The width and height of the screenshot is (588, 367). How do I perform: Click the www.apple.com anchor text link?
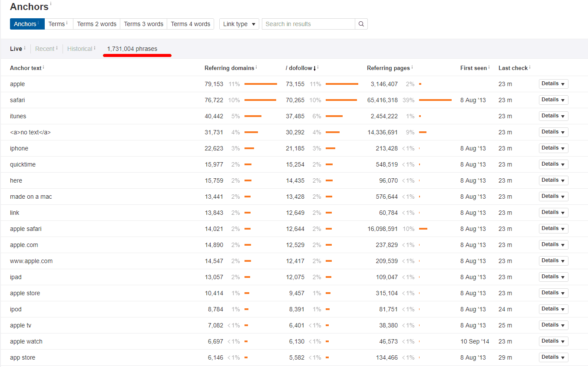(31, 260)
